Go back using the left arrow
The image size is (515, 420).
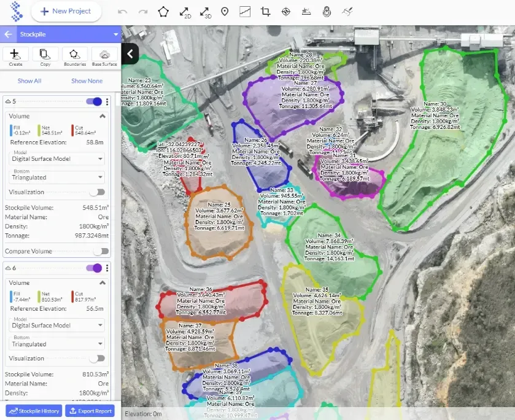pos(8,34)
